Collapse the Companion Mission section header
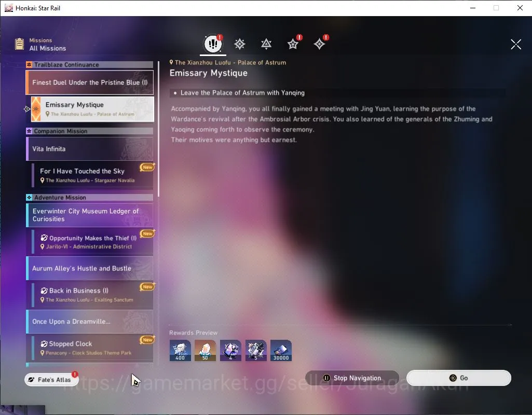The height and width of the screenshot is (415, 532). [x=90, y=131]
